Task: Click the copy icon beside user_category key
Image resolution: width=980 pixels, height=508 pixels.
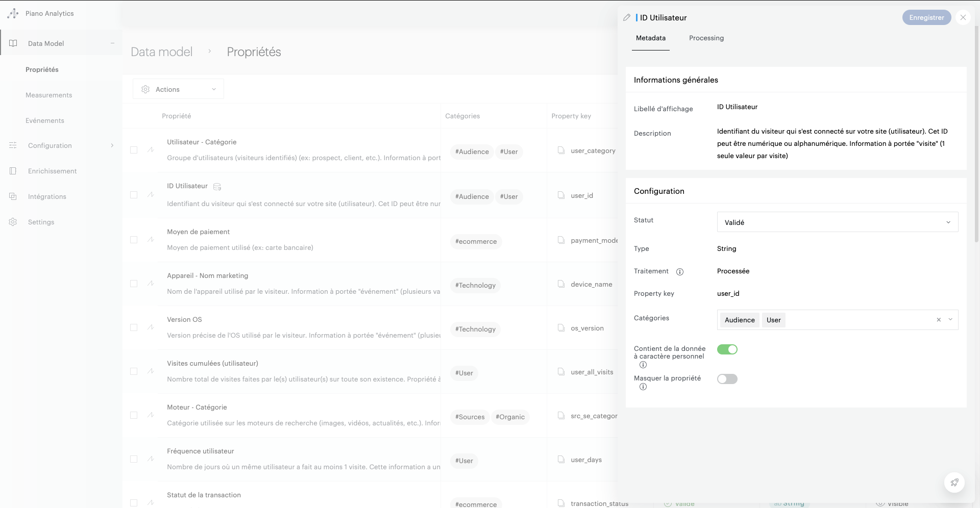Action: [x=561, y=150]
